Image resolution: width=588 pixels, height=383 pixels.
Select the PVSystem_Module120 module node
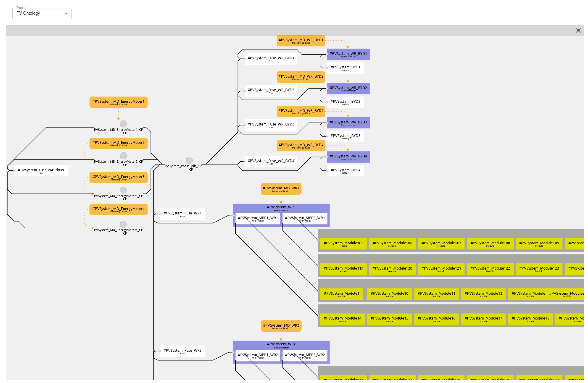click(x=392, y=269)
